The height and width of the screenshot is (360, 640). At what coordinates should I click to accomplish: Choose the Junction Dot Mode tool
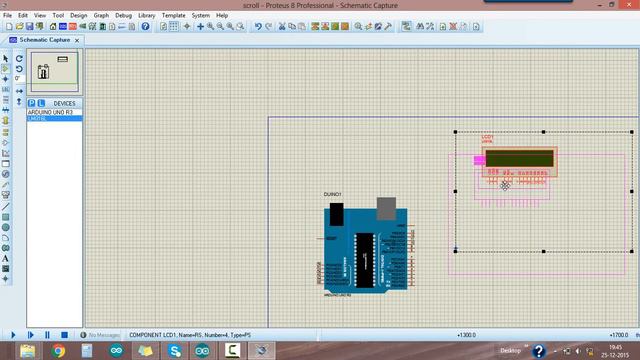(5, 79)
